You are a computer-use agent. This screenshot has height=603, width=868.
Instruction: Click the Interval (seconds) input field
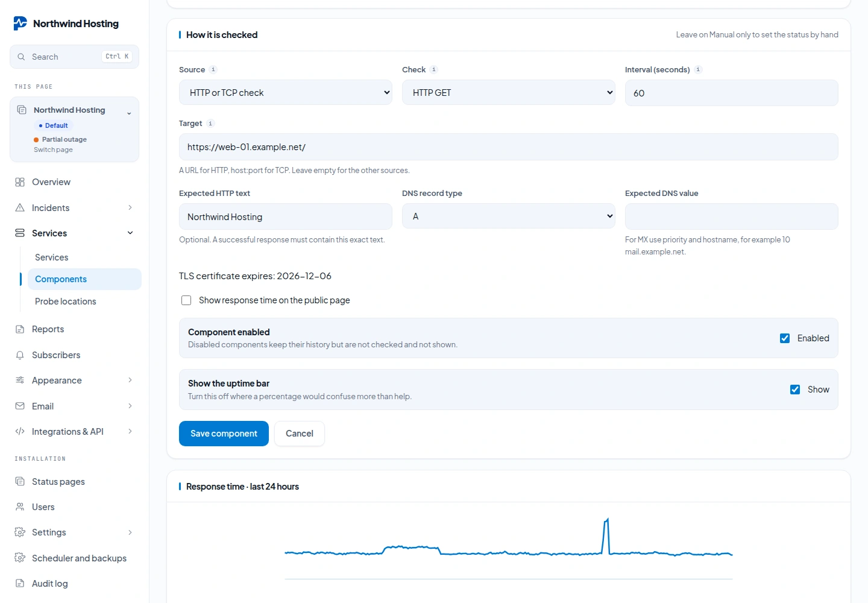(732, 93)
